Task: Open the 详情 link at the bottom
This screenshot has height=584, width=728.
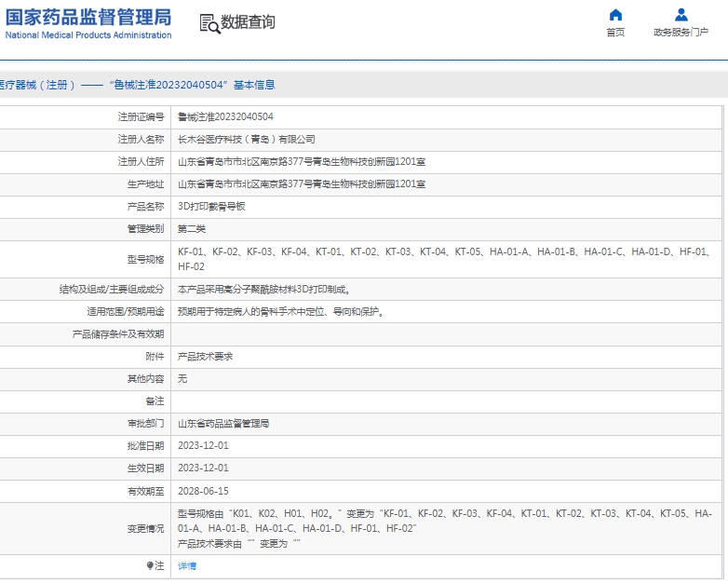Action: pyautogui.click(x=187, y=565)
